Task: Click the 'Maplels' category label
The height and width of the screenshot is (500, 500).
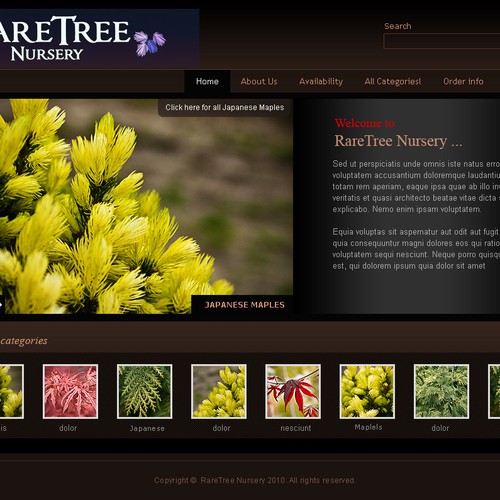Action: (368, 427)
